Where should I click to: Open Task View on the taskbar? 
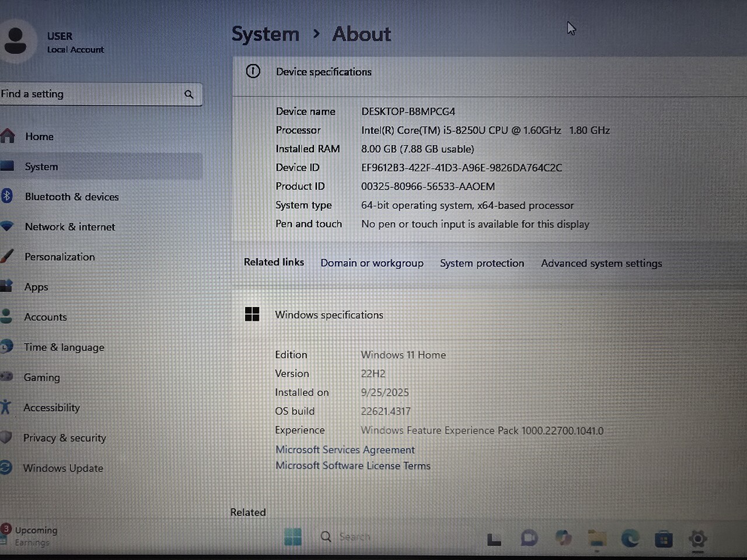pos(494,539)
